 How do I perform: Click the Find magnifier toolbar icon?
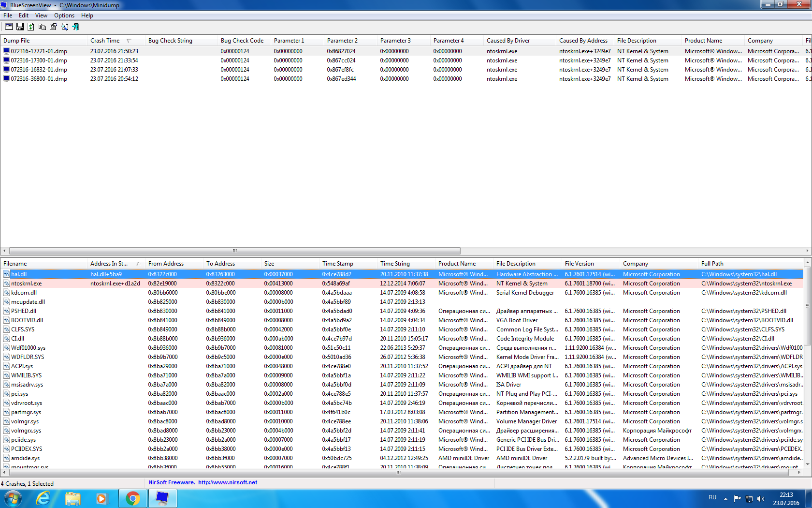pyautogui.click(x=64, y=27)
